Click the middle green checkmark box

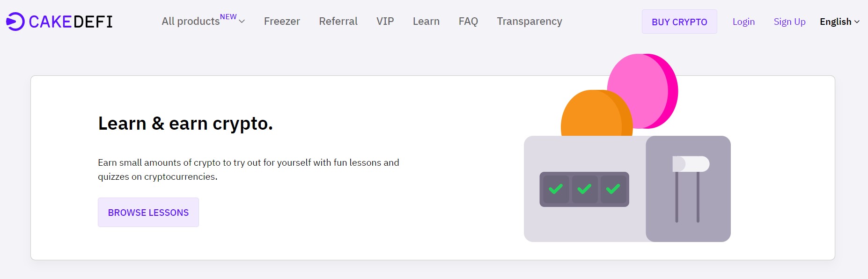click(x=584, y=189)
